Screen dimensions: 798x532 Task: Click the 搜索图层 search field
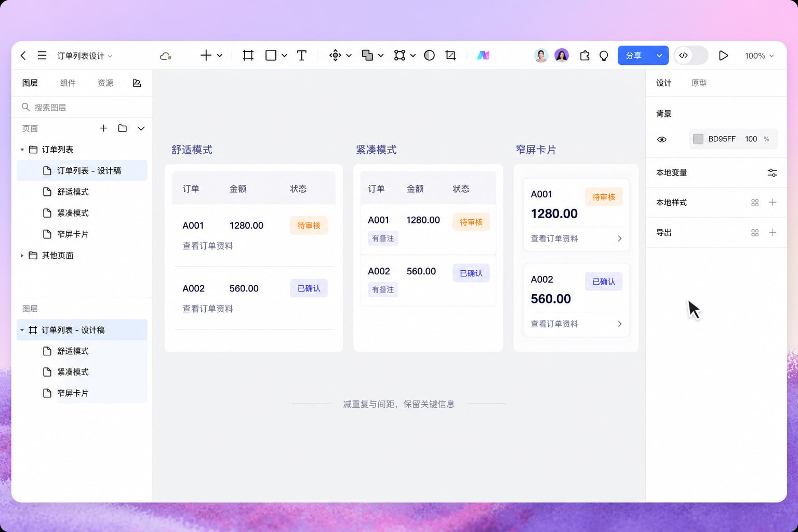point(82,108)
